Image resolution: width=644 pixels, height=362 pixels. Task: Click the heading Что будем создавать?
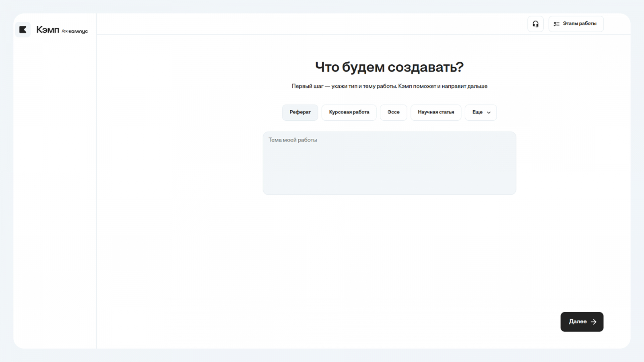(389, 67)
